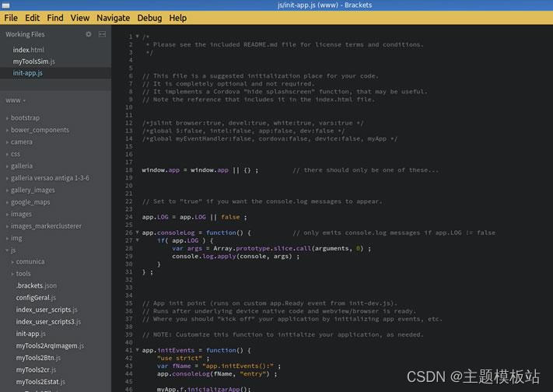Open the Help menu
Viewport: 553px width, 392px height.
tap(178, 18)
